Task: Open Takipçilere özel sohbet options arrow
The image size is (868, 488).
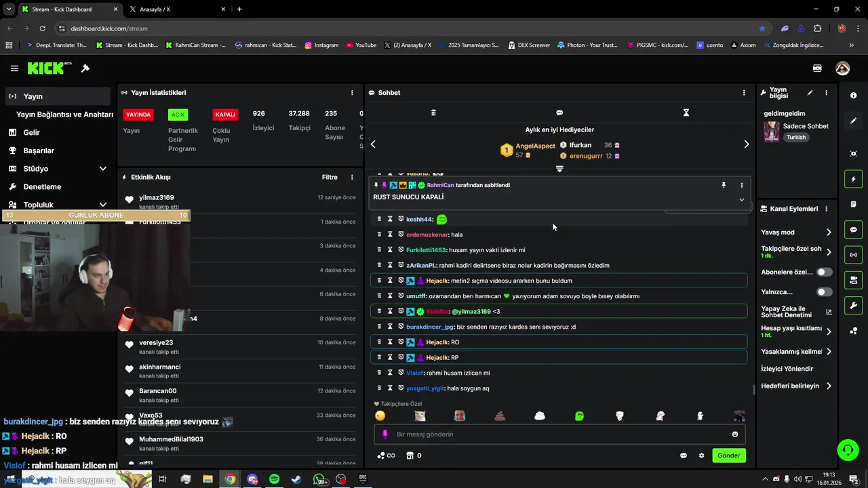Action: click(x=829, y=252)
